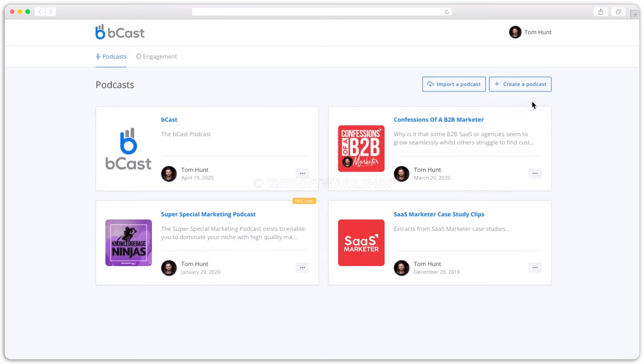Open Super Special Marketing Podcast link

[208, 214]
